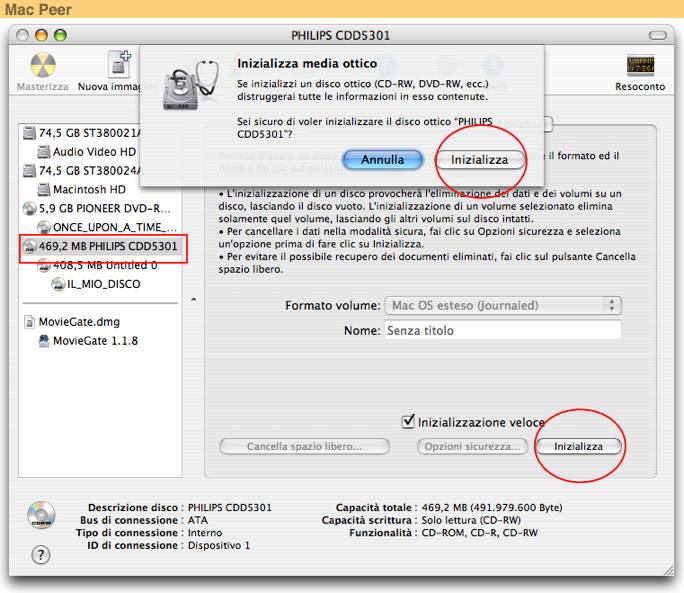The height and width of the screenshot is (593, 684).
Task: Click the DVD icon beside PIONEER DVD-R
Action: point(29,209)
